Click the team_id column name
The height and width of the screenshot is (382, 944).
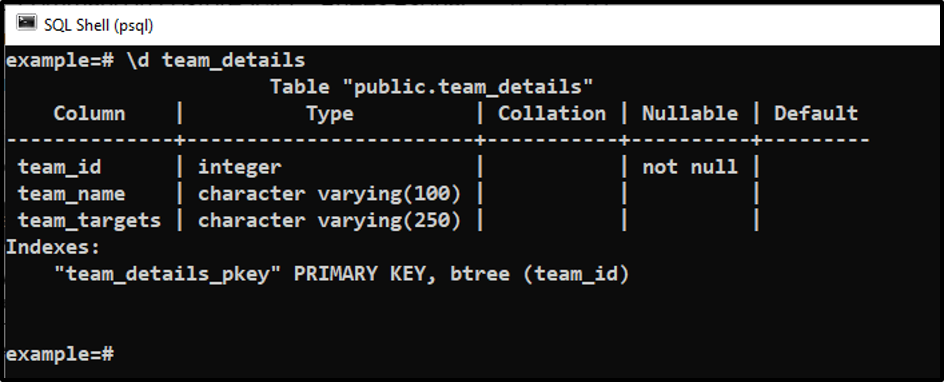point(59,167)
